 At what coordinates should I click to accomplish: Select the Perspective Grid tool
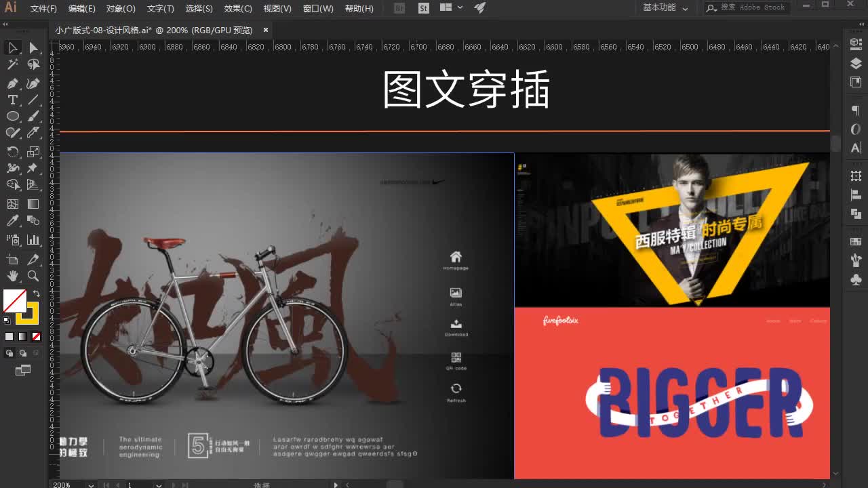tap(33, 184)
